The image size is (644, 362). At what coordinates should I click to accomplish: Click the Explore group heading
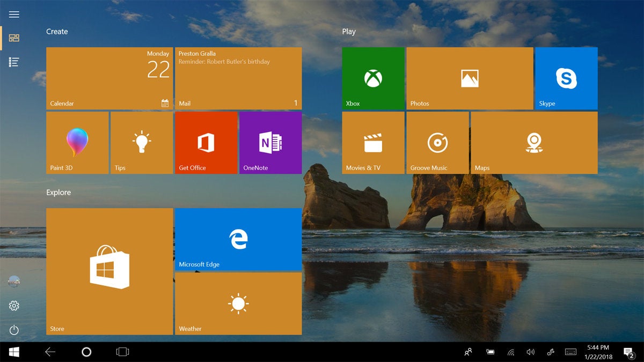[58, 193]
